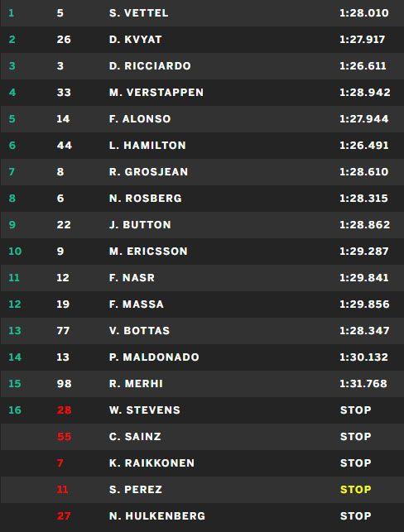
Task: Select R. MERHI lap time 1:31.768
Action: tap(363, 384)
